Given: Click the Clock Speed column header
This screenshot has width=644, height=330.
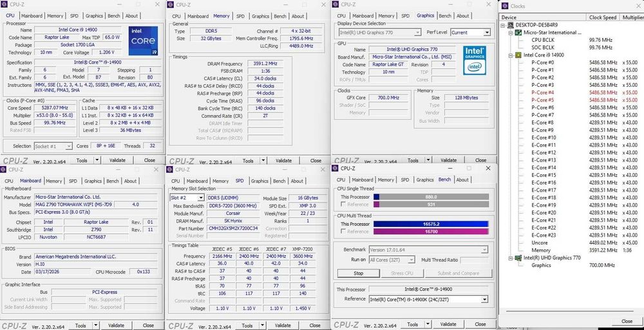Looking at the screenshot, I should pyautogui.click(x=603, y=17).
